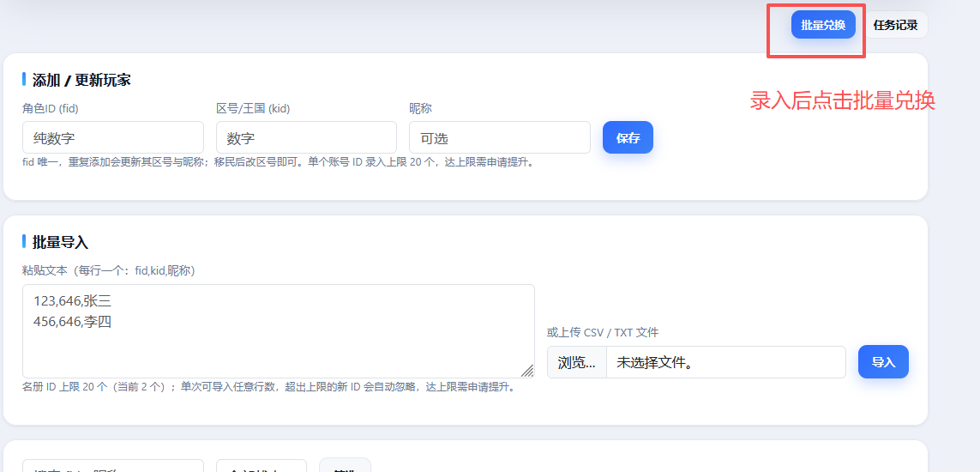
Task: Click inside the 粘贴文本 textarea
Action: click(279, 331)
